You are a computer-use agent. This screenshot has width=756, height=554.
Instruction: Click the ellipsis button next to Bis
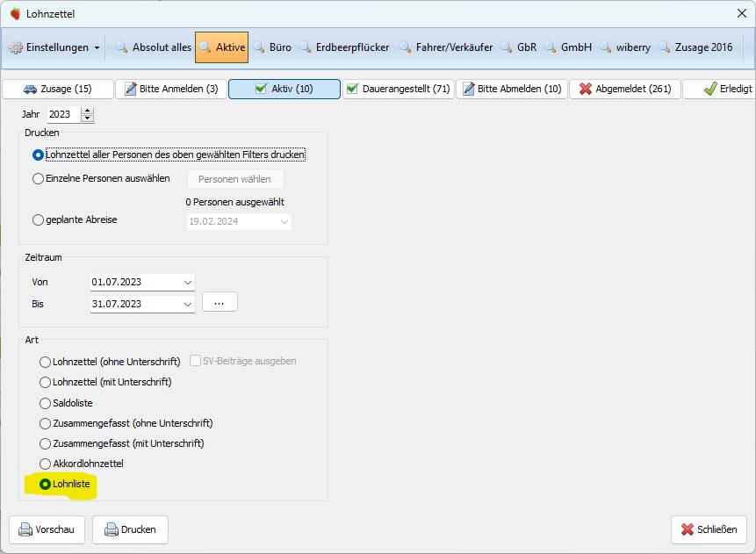coord(220,302)
